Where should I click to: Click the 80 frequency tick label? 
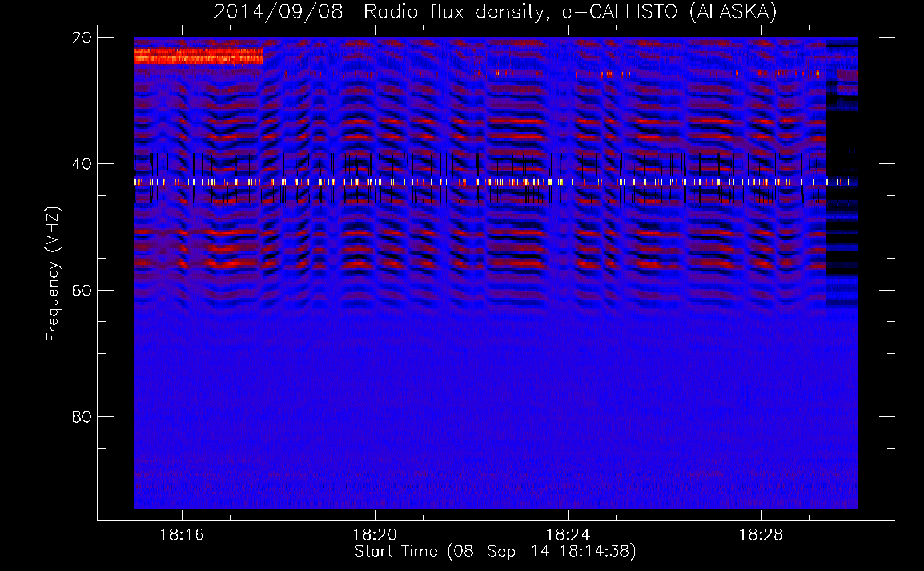click(x=82, y=417)
